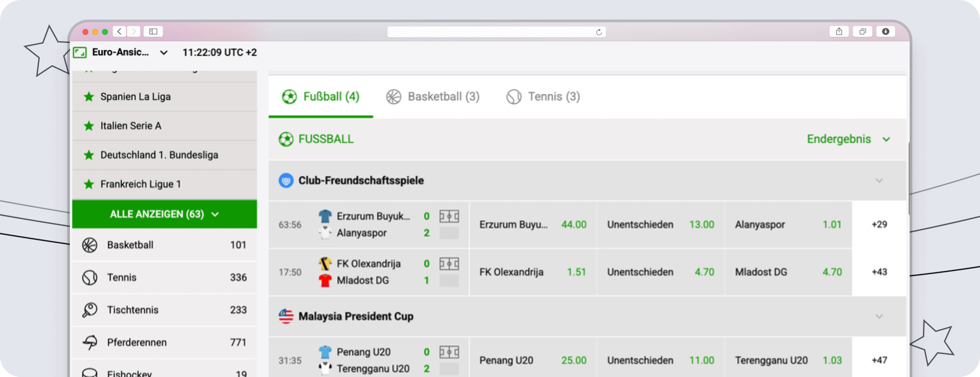Click the star icon beside Frankreich Ligue 1
980x377 pixels.
[x=89, y=184]
